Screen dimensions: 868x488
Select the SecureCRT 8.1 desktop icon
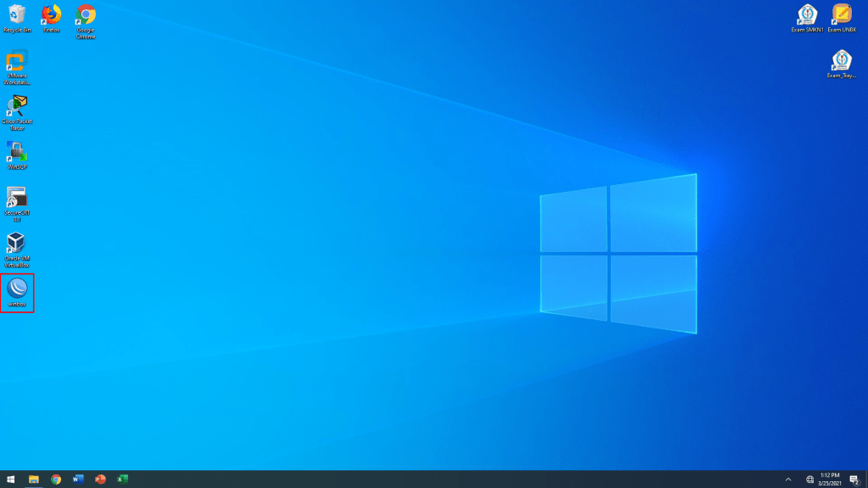(17, 199)
